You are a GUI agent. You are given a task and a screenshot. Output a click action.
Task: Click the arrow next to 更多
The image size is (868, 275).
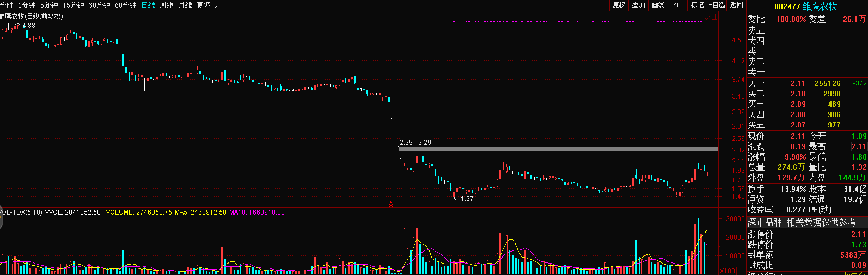216,5
